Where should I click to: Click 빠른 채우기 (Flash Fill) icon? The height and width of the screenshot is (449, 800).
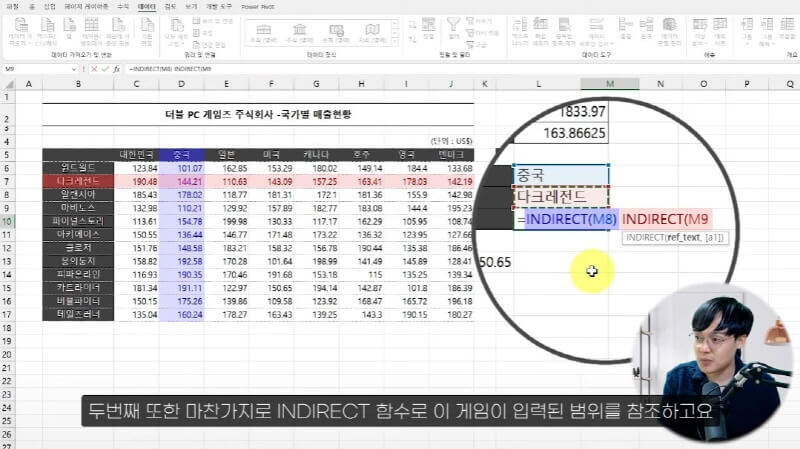(x=540, y=32)
